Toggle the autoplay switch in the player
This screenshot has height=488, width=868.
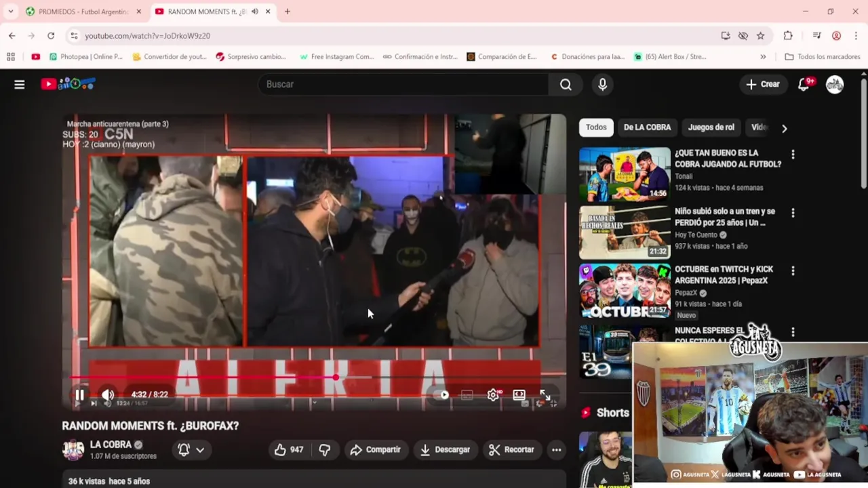pos(441,394)
